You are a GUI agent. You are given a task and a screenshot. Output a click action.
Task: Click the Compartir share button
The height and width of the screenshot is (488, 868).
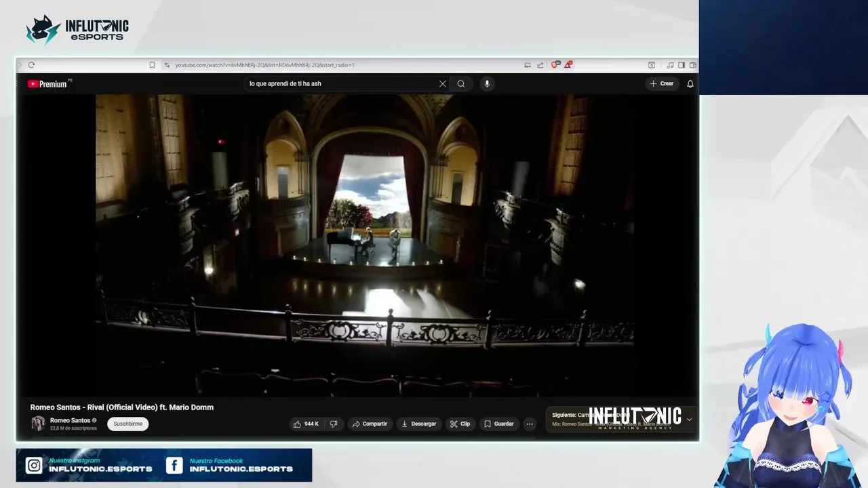pyautogui.click(x=370, y=424)
